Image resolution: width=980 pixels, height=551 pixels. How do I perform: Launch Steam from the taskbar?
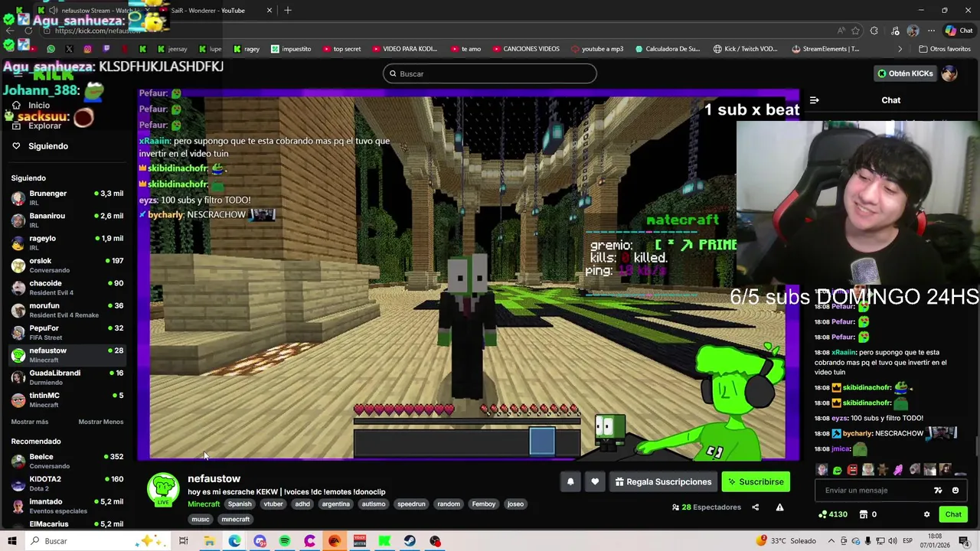(x=410, y=541)
